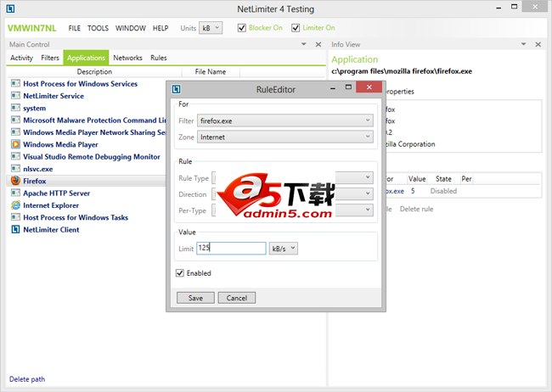Image resolution: width=552 pixels, height=392 pixels.
Task: Uncheck the Enabled checkbox in RuleEditor
Action: pos(180,273)
